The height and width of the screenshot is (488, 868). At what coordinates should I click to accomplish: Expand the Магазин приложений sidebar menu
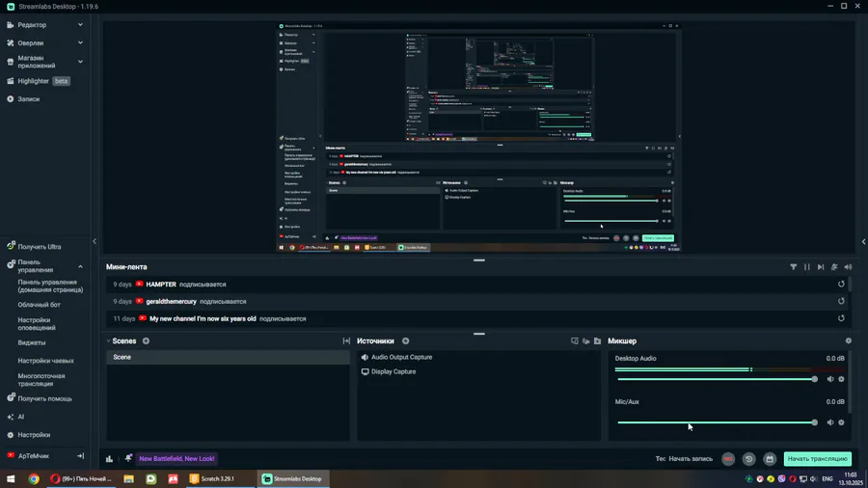(44, 62)
